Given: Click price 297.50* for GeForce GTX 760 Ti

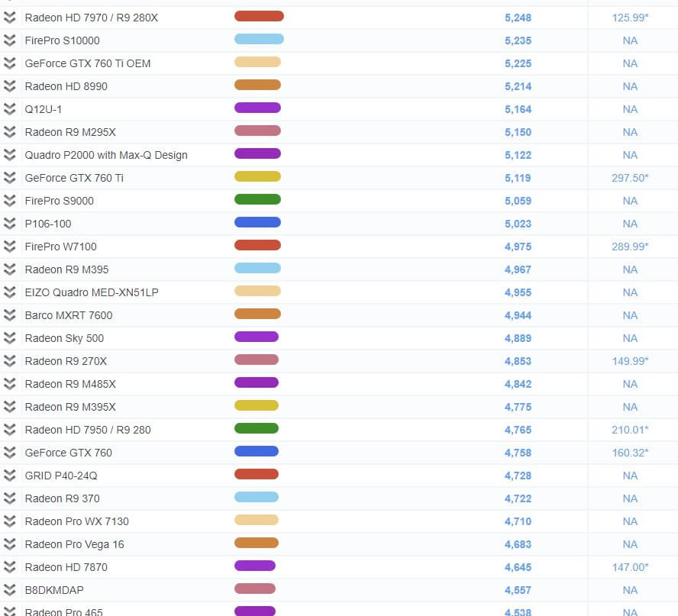Looking at the screenshot, I should (630, 178).
